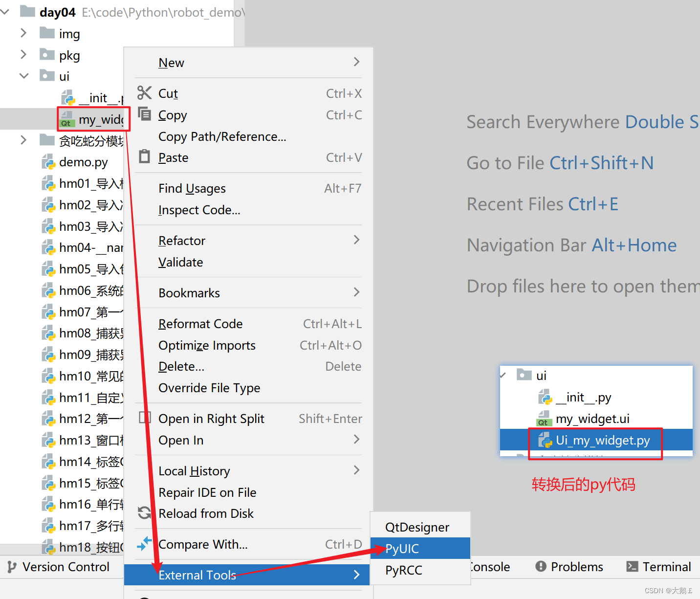The height and width of the screenshot is (599, 700).
Task: Click the Python icon of hm14 file
Action: click(x=48, y=462)
